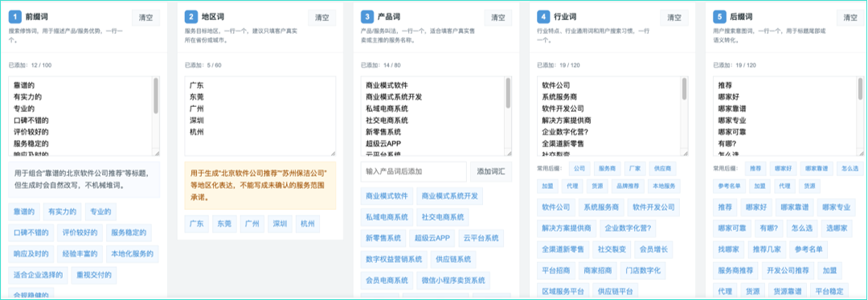Click the 添加词汇 button
This screenshot has width=868, height=300.
(x=491, y=171)
